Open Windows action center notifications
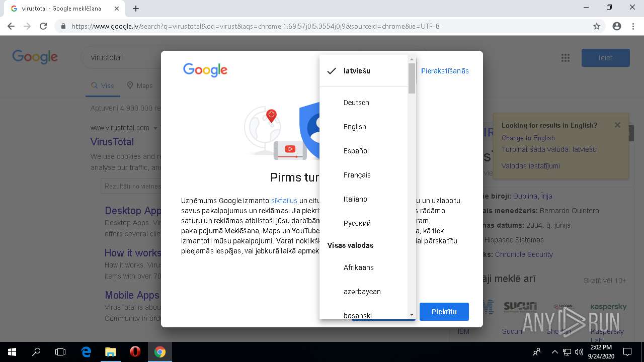Screen dimensions: 644x362 tap(627, 352)
